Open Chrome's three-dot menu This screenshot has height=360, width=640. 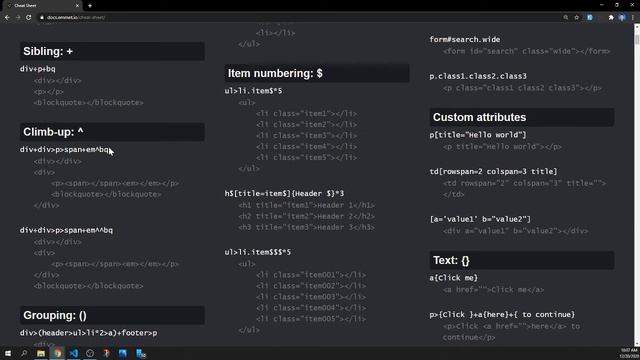pos(633,18)
